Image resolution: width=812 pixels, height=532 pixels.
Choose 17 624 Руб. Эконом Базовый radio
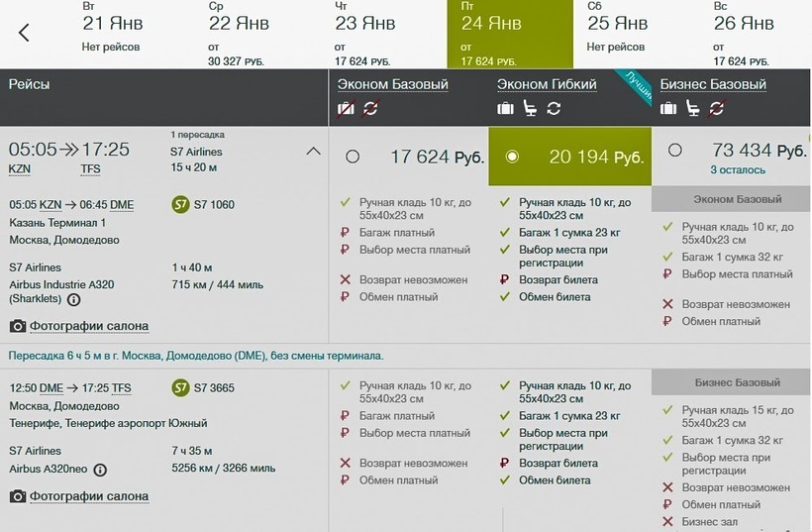[353, 156]
